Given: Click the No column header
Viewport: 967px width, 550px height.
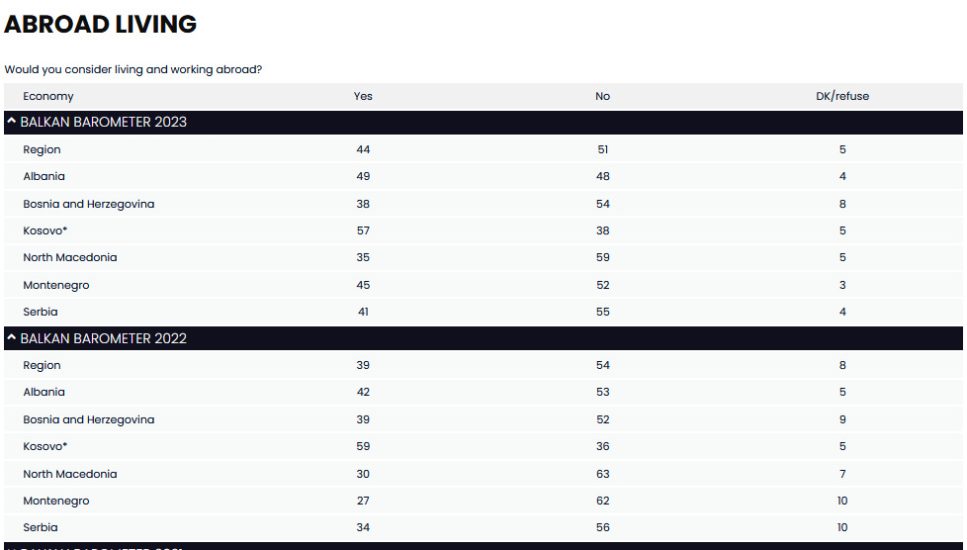Looking at the screenshot, I should point(602,97).
